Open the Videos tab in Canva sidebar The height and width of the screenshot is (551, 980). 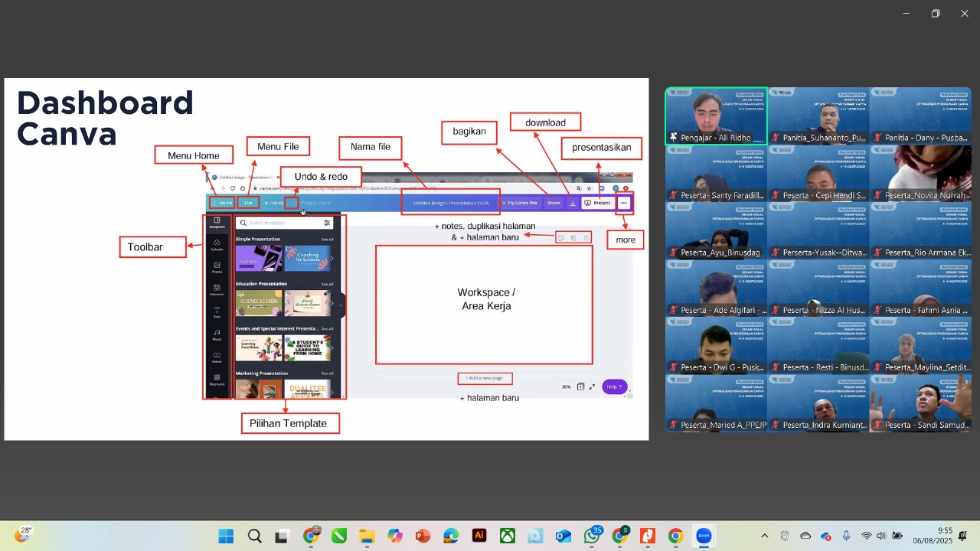(217, 357)
